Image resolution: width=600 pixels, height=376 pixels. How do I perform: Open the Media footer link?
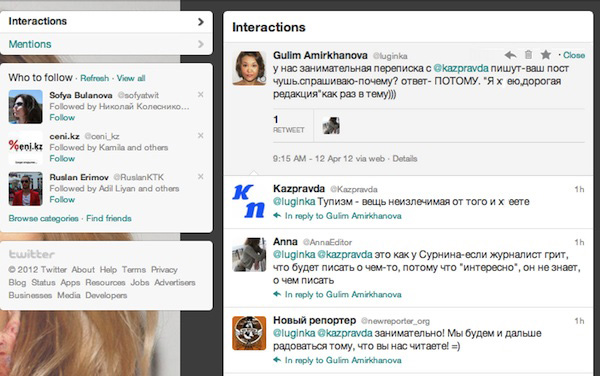coord(69,295)
